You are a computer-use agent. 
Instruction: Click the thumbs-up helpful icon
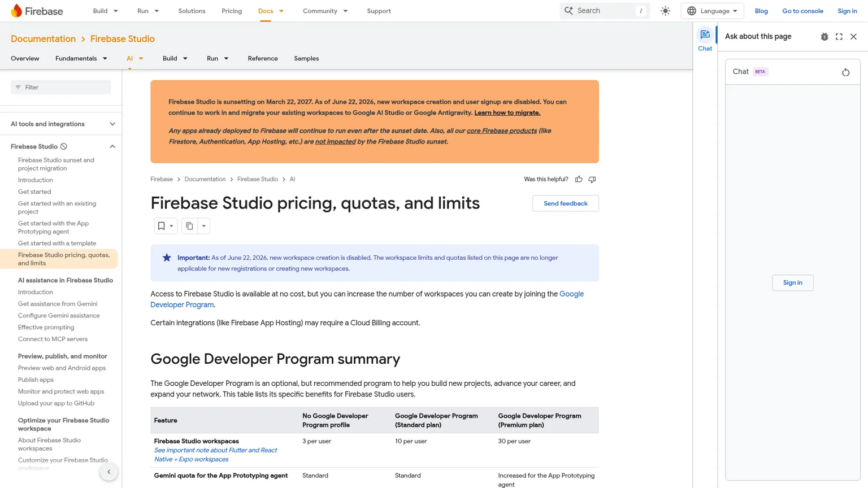coord(579,179)
